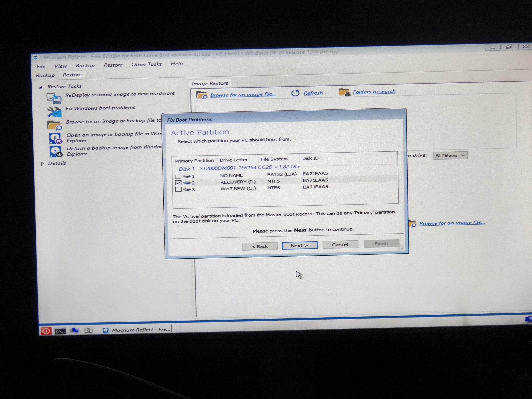Click the RECOVERY (I:) drive letter cell
Screen dimensions: 532x399
(x=238, y=182)
